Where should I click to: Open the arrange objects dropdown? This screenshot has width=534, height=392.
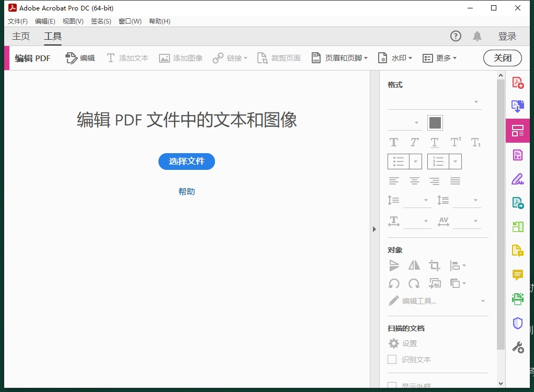coord(458,283)
